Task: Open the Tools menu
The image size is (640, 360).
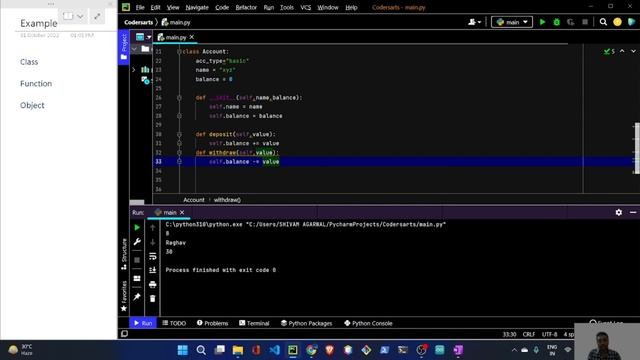Action: pyautogui.click(x=287, y=7)
